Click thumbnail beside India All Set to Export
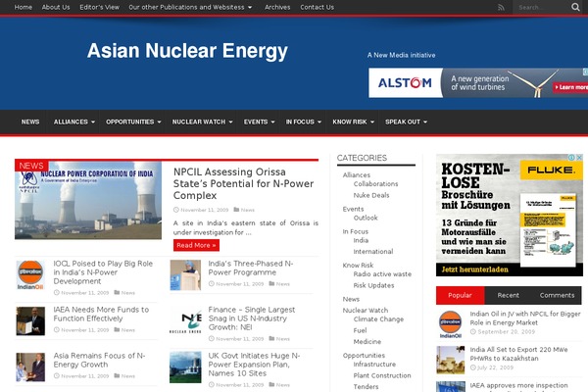 pyautogui.click(x=451, y=360)
